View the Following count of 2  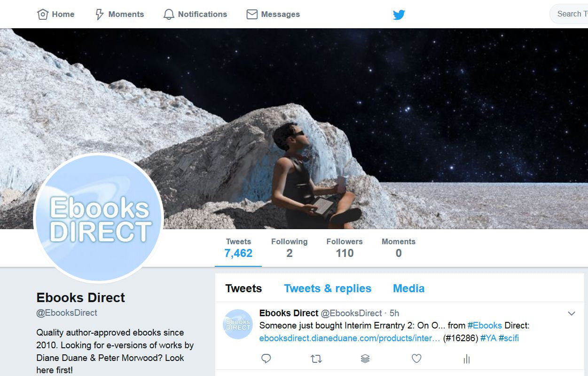(x=289, y=248)
